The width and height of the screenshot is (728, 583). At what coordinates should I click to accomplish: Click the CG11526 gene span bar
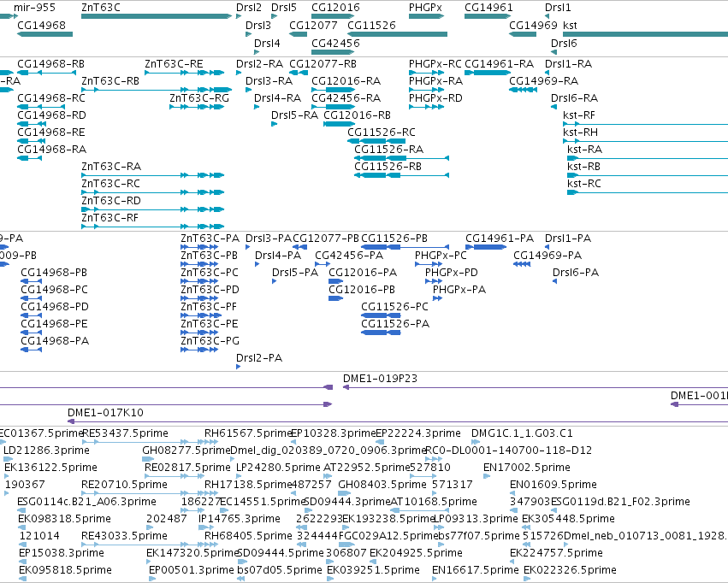398,34
